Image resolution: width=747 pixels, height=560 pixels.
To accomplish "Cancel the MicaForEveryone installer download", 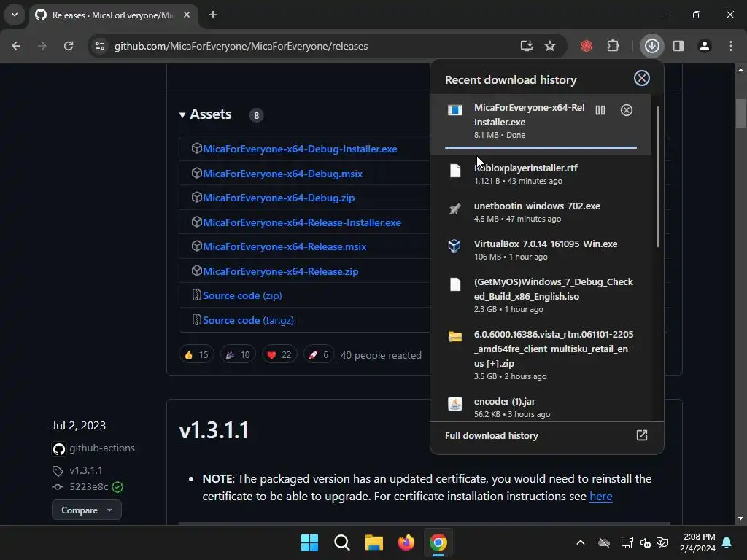I will click(627, 110).
